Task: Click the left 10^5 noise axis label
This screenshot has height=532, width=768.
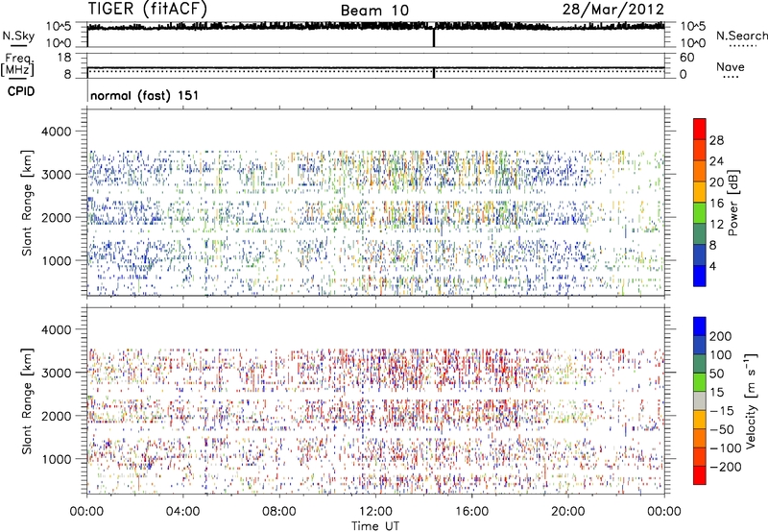Action: (x=59, y=26)
